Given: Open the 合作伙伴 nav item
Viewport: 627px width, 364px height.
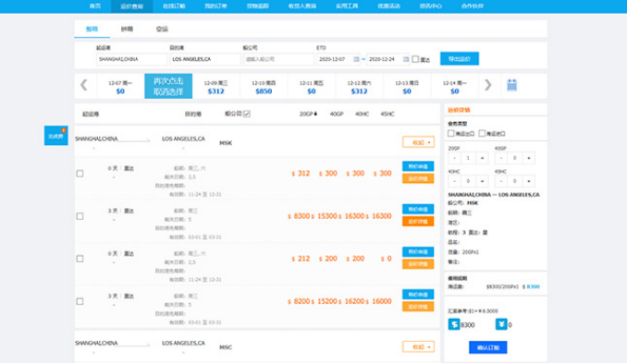Looking at the screenshot, I should (x=473, y=6).
